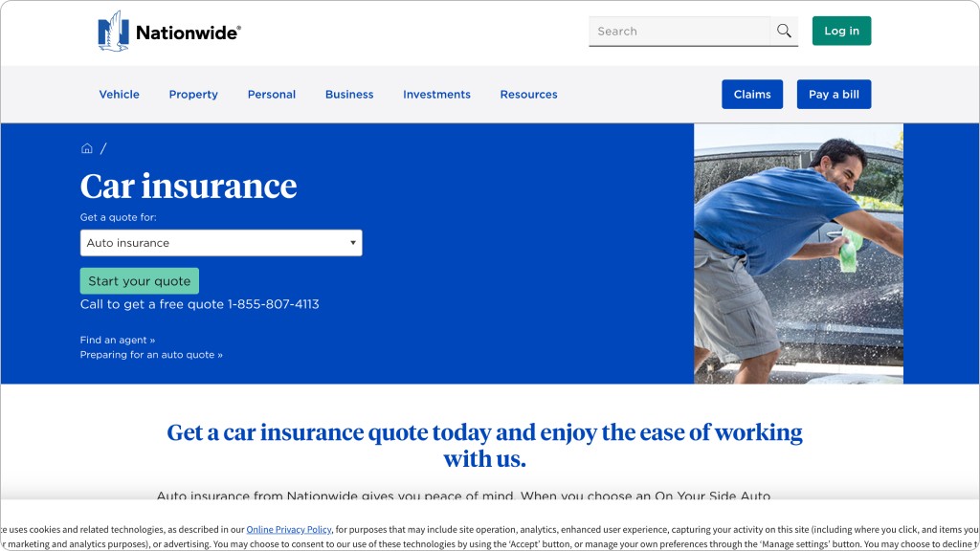Click the home breadcrumb icon
The image size is (980, 551).
click(x=87, y=148)
